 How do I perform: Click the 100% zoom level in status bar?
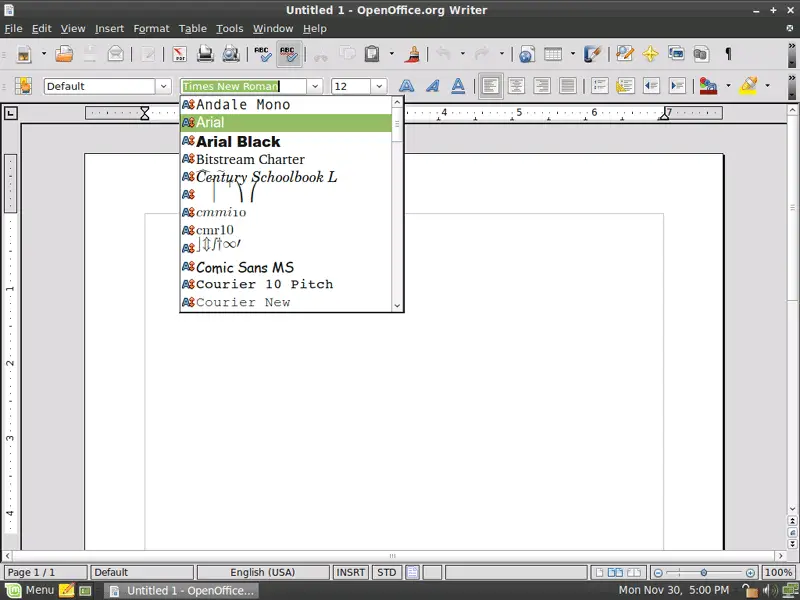click(x=778, y=572)
